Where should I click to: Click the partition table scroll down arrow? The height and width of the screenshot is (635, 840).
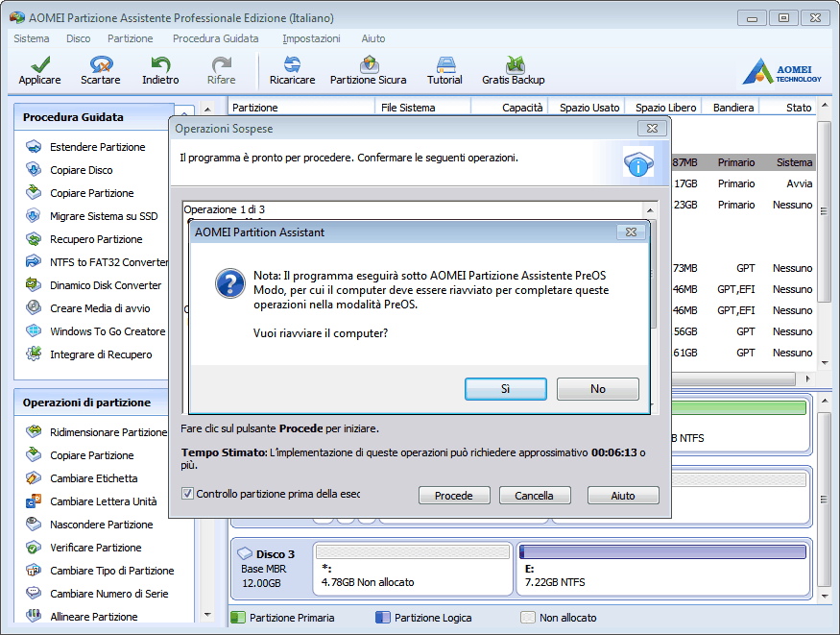[x=825, y=363]
